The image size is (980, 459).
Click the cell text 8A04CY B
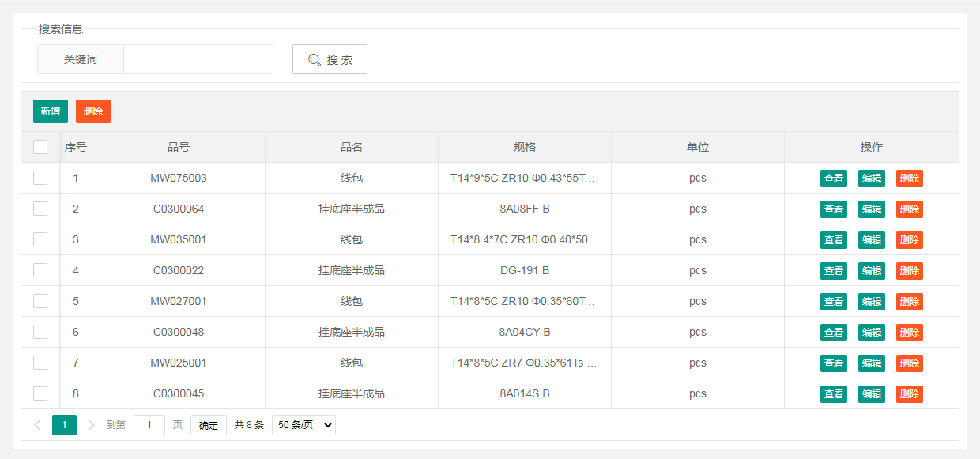pyautogui.click(x=525, y=332)
